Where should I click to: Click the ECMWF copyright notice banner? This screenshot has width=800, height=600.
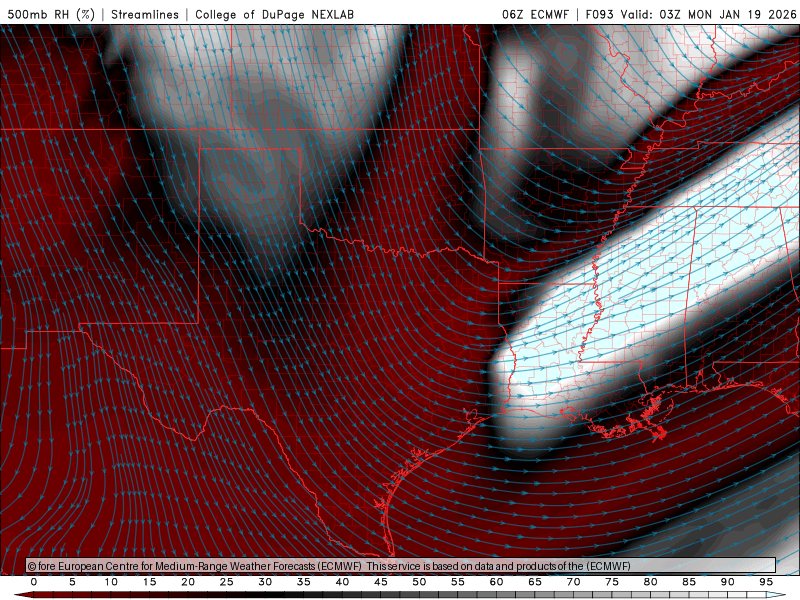click(401, 565)
